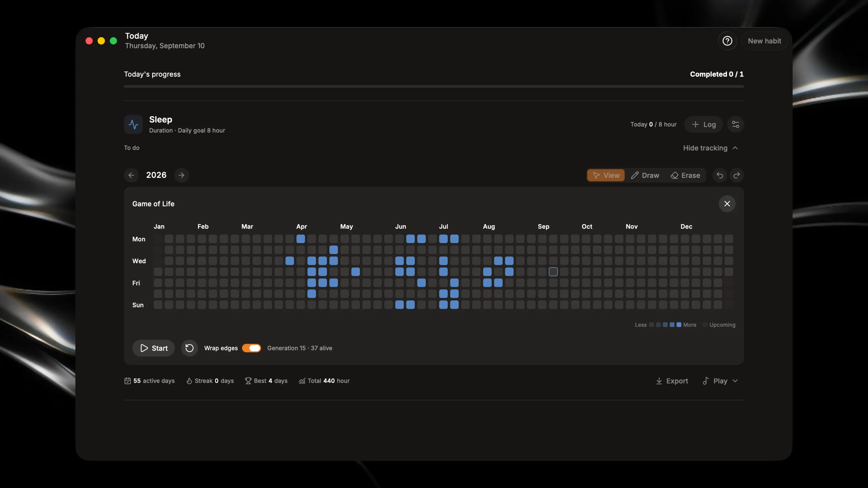Export the habit data
The height and width of the screenshot is (488, 868).
pyautogui.click(x=672, y=381)
